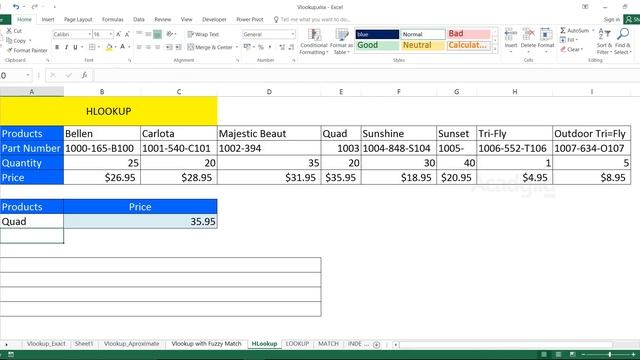640x360 pixels.
Task: Open the General number format dropdown
Action: 293,34
